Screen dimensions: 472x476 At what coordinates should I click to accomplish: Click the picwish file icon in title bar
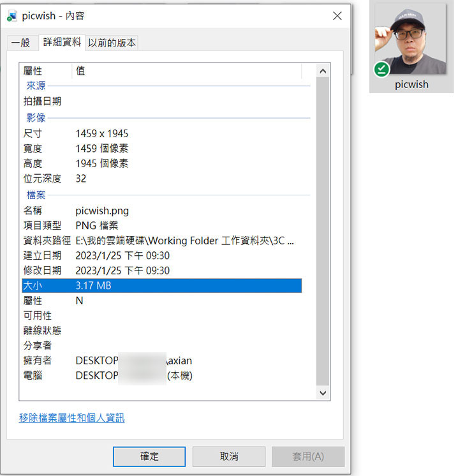point(11,16)
